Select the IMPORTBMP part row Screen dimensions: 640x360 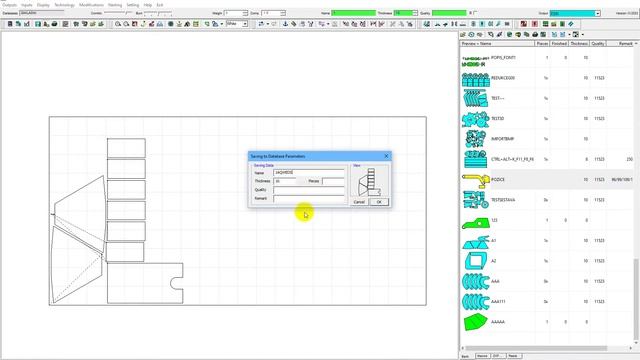547,139
